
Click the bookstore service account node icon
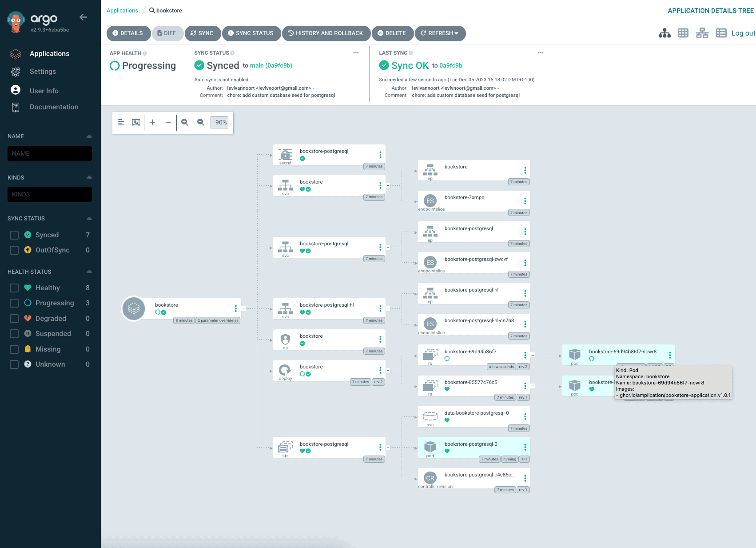coord(285,340)
